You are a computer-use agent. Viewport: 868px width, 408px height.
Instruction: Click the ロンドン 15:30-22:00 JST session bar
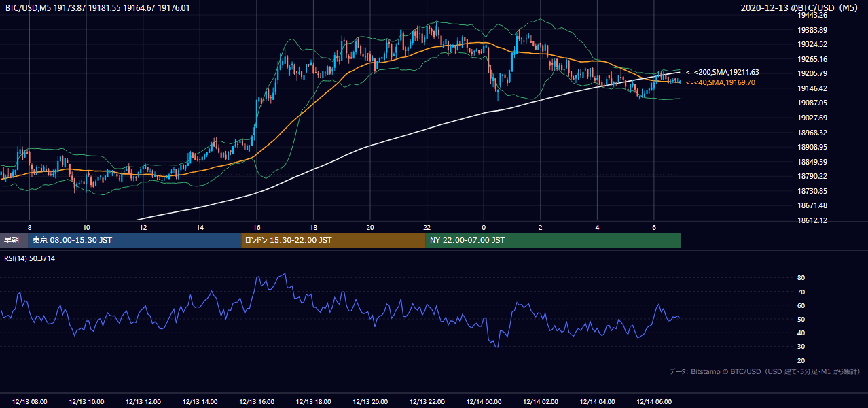333,240
